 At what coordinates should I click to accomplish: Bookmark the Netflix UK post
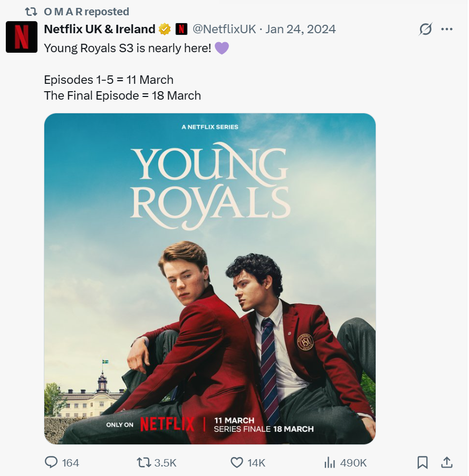423,462
